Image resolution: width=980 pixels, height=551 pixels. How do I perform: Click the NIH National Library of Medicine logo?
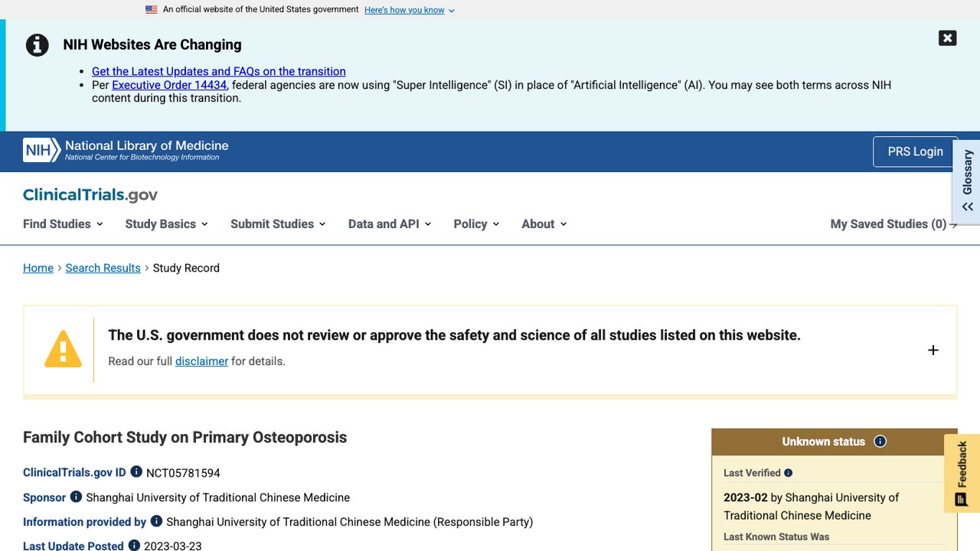126,150
